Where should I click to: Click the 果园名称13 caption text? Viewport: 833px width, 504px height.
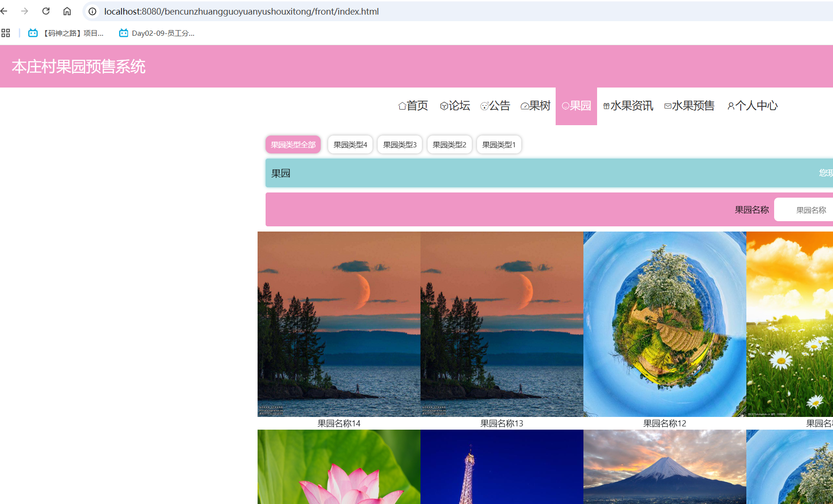click(502, 424)
